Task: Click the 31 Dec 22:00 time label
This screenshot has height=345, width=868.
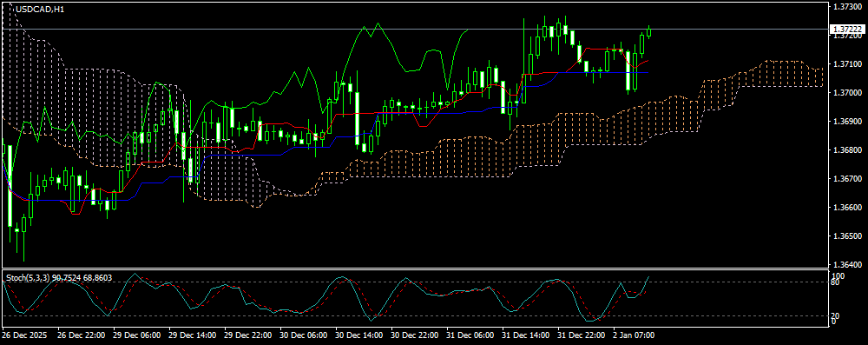Action: point(582,335)
